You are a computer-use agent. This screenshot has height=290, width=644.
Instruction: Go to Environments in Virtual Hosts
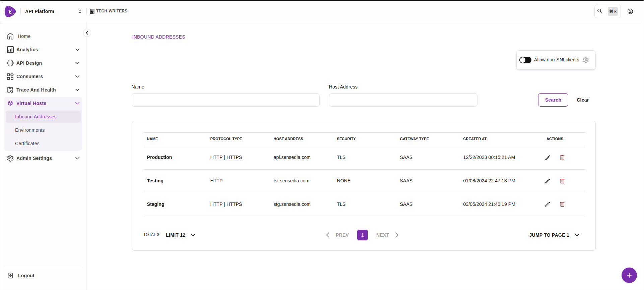pyautogui.click(x=30, y=130)
